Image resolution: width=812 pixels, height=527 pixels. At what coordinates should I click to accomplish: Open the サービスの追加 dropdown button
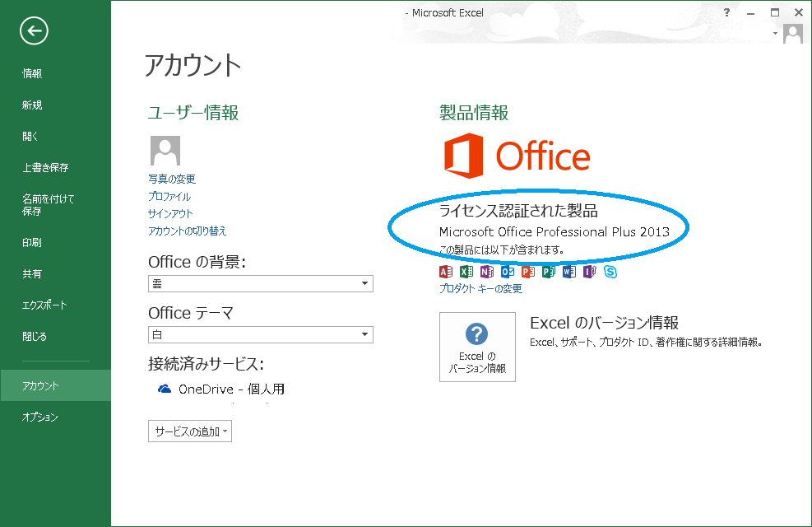[190, 431]
